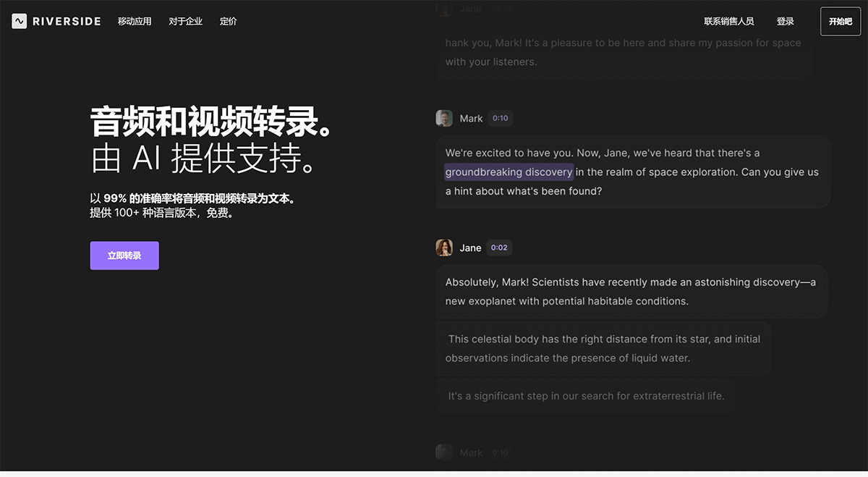Click the 0:10 timestamp beside Mark's name

pyautogui.click(x=500, y=118)
